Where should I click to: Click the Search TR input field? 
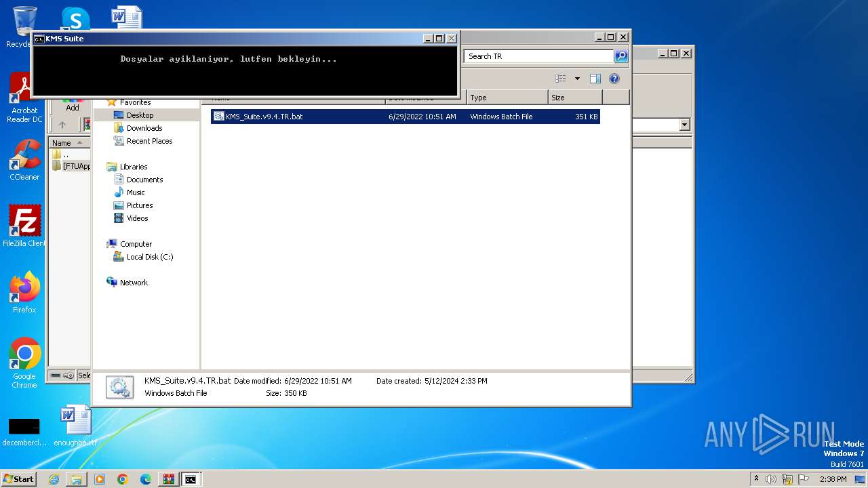click(x=539, y=56)
